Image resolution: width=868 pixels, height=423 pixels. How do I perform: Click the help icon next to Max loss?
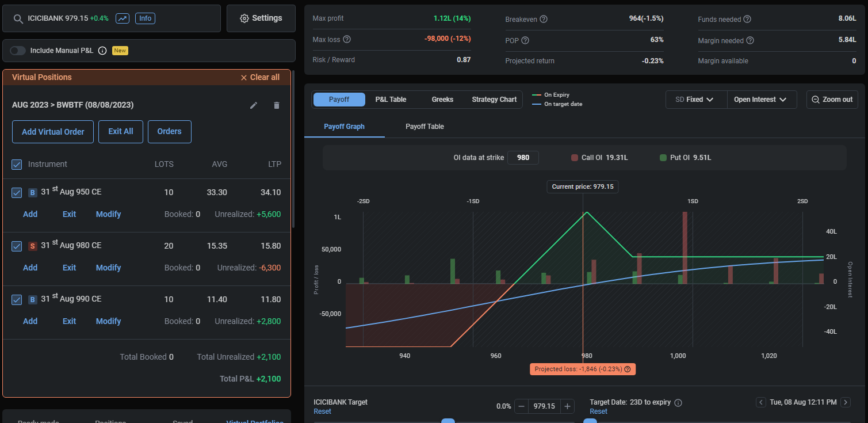point(347,40)
